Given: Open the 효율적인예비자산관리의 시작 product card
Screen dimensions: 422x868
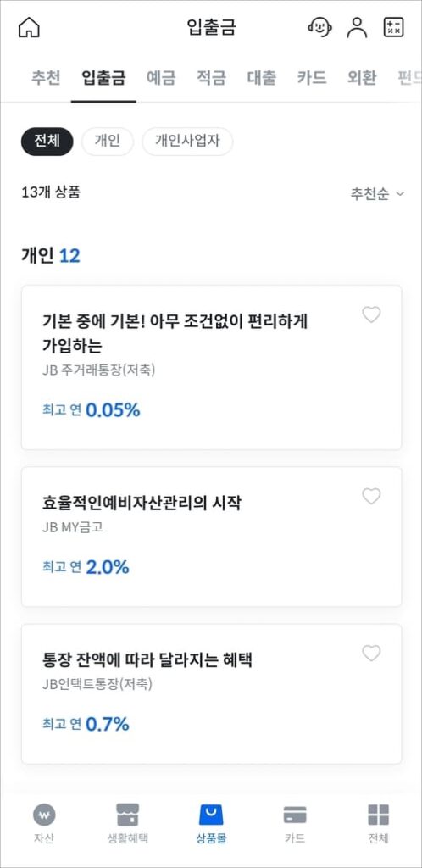Looking at the screenshot, I should tap(211, 537).
